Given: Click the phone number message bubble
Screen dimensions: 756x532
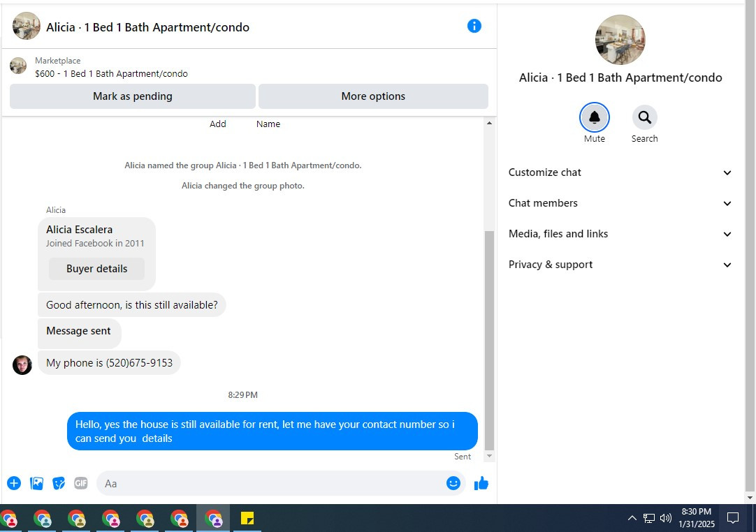Looking at the screenshot, I should pos(110,363).
